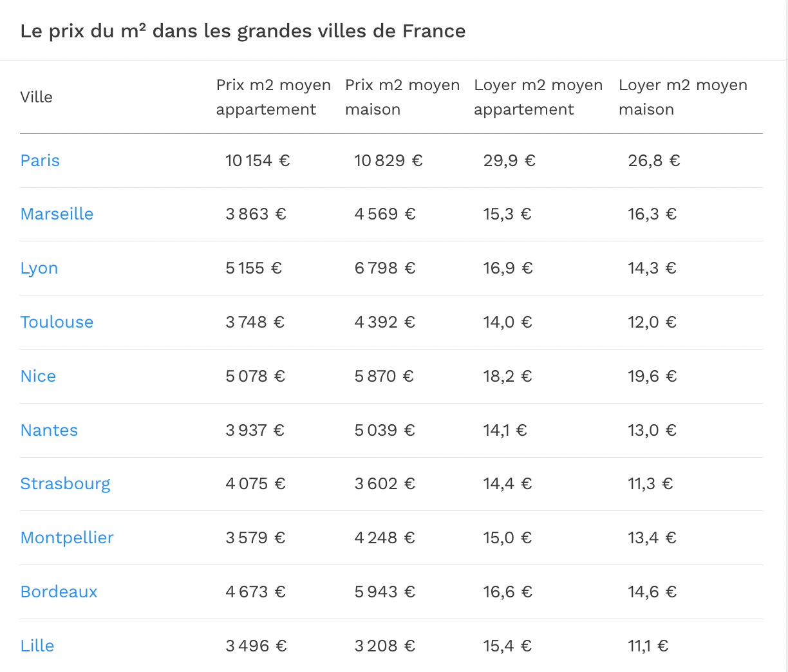Follow the Lyon link
The width and height of the screenshot is (788, 672).
[39, 268]
